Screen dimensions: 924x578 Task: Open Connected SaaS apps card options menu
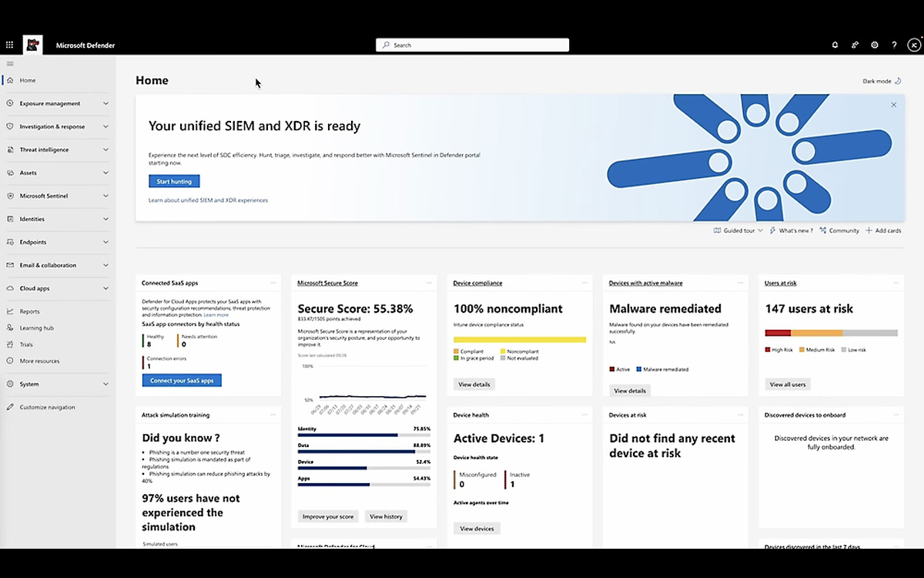click(273, 283)
